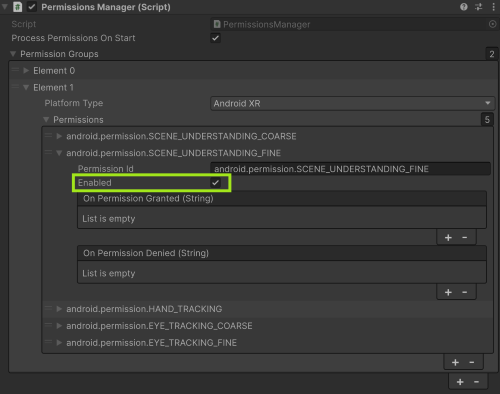Screen dimensions: 500x394
Task: Expand android.permission.HAND_TRACKING entry
Action: coord(59,309)
